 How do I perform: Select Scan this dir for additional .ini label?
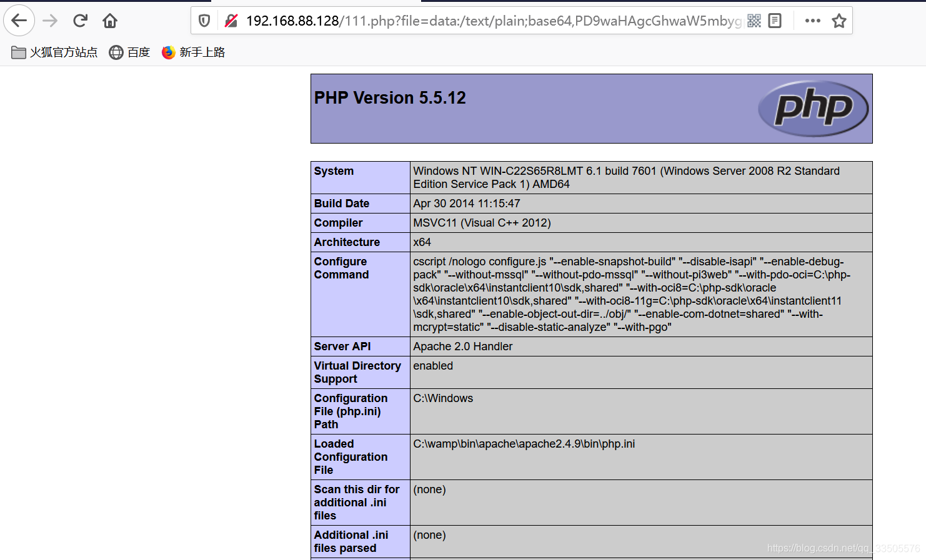tap(357, 503)
